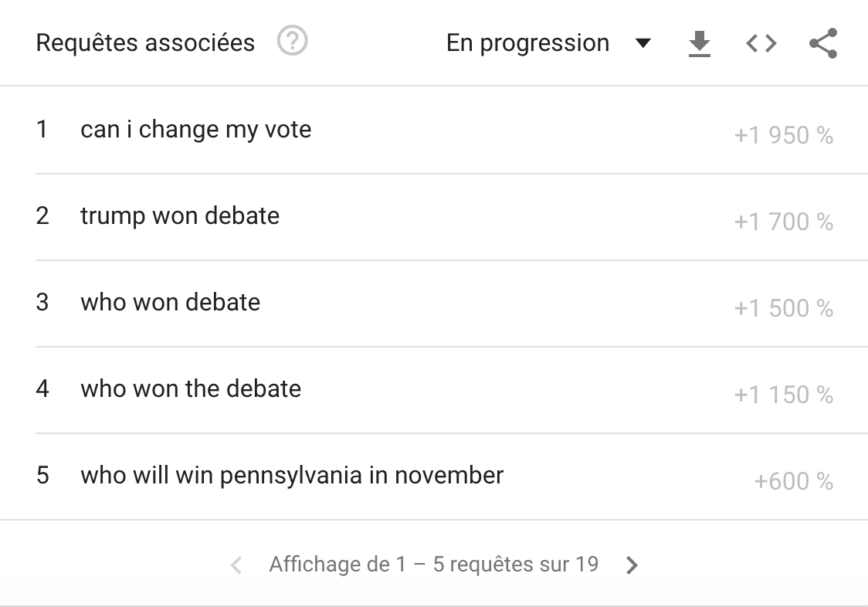The height and width of the screenshot is (607, 868).
Task: Click the +1 150 % growth figure
Action: (x=783, y=395)
